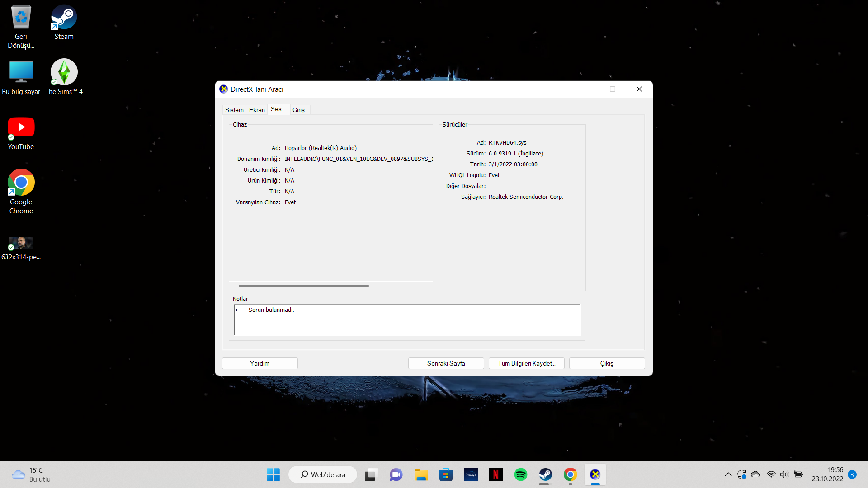868x488 pixels.
Task: Open File Explorer from the taskbar
Action: [421, 474]
